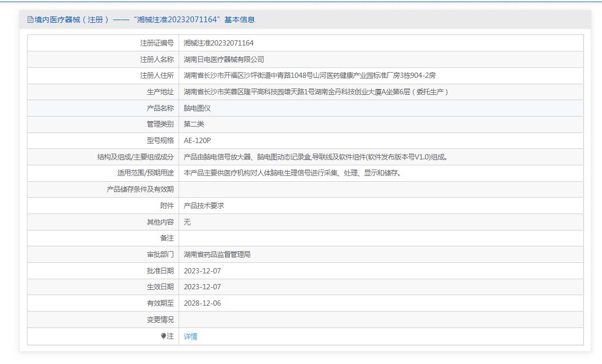
Task: Select expiry date 2028-12-06
Action: point(202,303)
